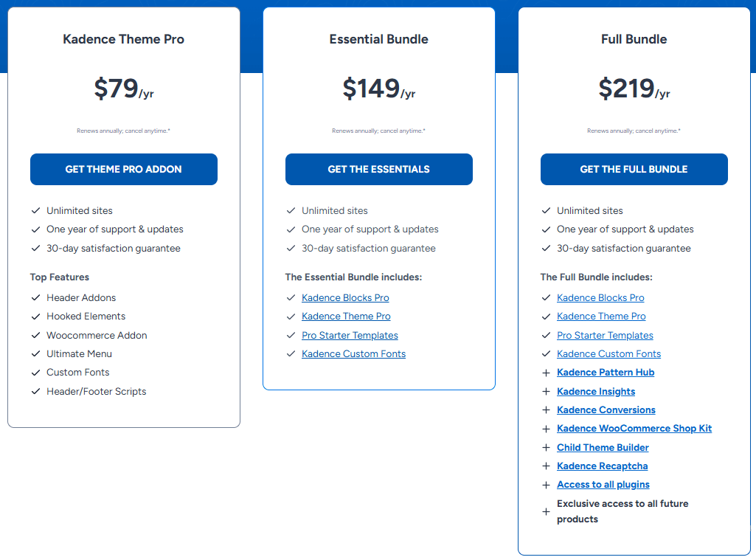Viewport: 756px width, 560px height.
Task: Click the Child Theme Builder link
Action: point(603,448)
